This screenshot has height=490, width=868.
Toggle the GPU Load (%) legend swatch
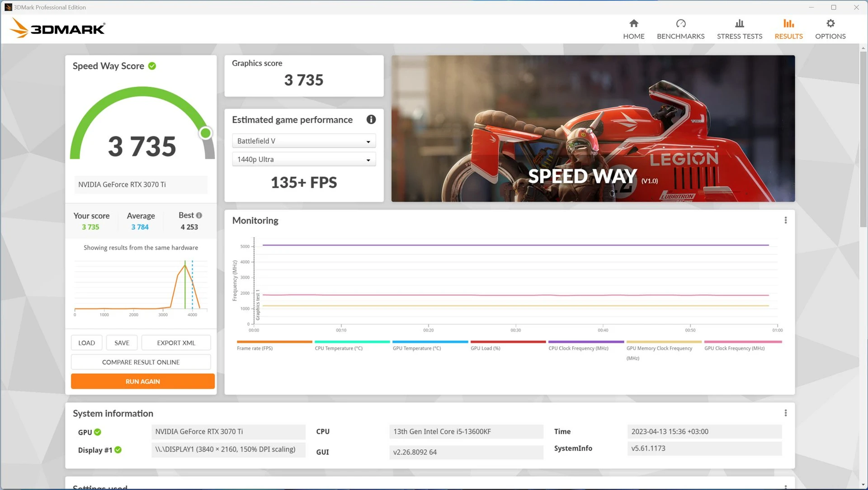pos(508,342)
